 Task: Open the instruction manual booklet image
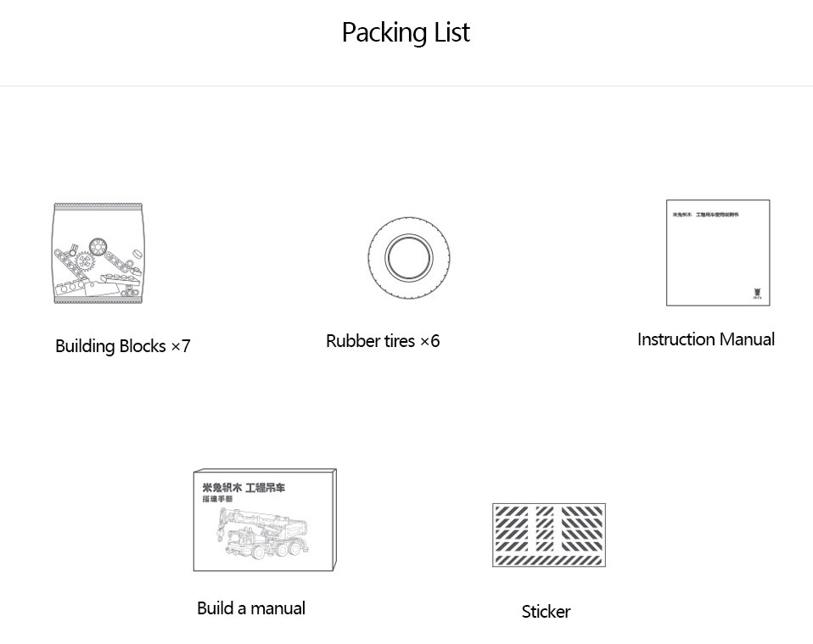tap(718, 253)
